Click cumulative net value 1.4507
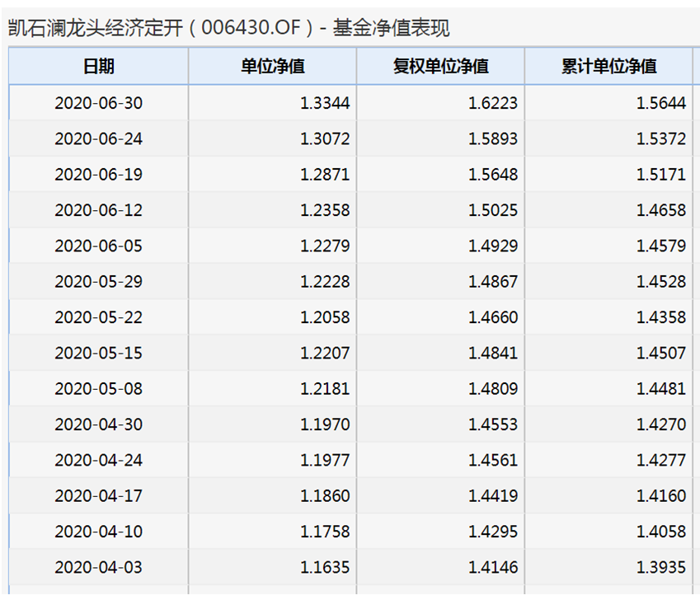The width and height of the screenshot is (700, 600). (661, 353)
